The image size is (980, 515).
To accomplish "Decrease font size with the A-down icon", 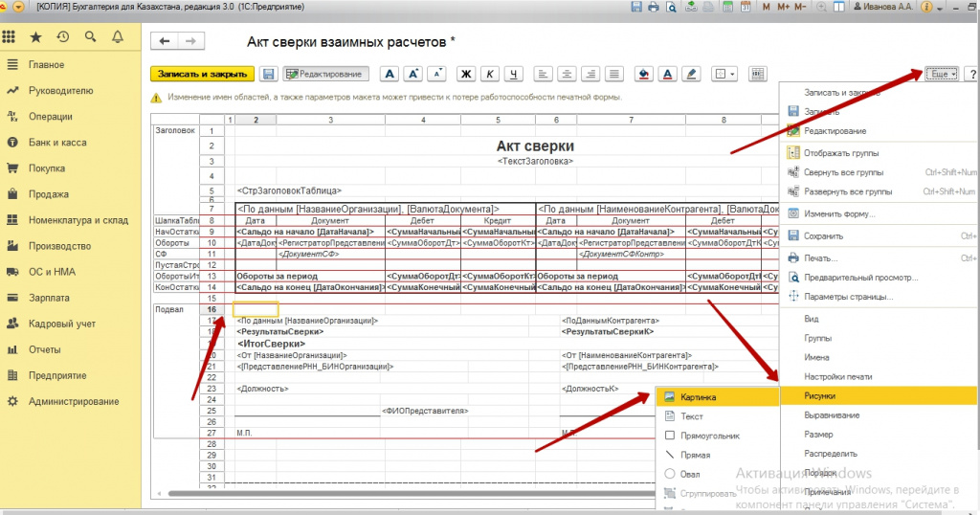I will point(436,74).
